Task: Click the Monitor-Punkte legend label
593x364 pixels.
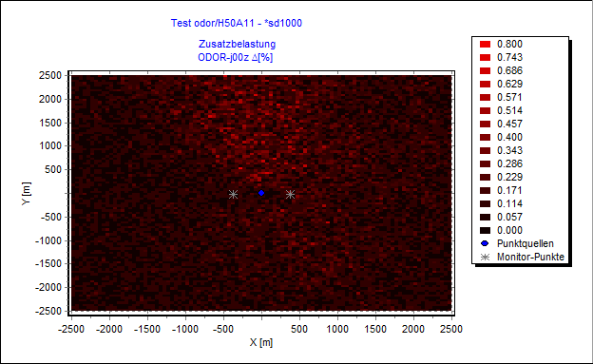Action: tap(530, 257)
